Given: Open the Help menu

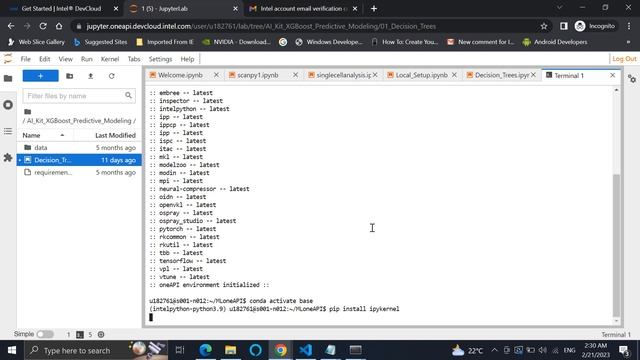Looking at the screenshot, I should [187, 59].
